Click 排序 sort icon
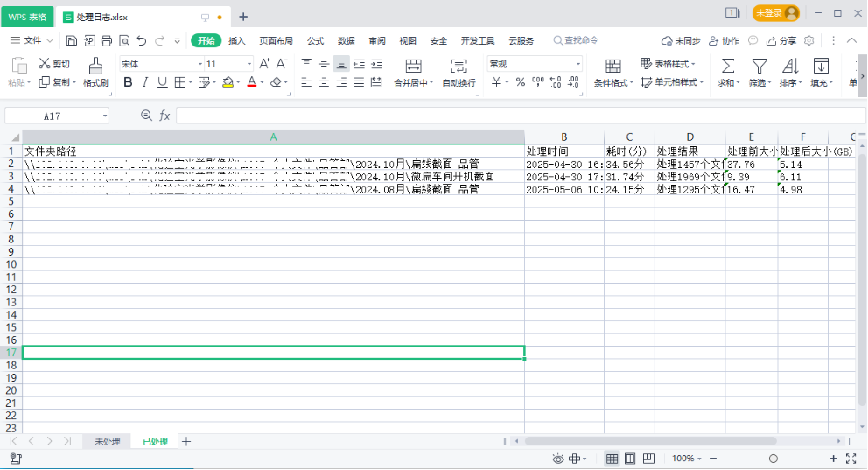 790,73
